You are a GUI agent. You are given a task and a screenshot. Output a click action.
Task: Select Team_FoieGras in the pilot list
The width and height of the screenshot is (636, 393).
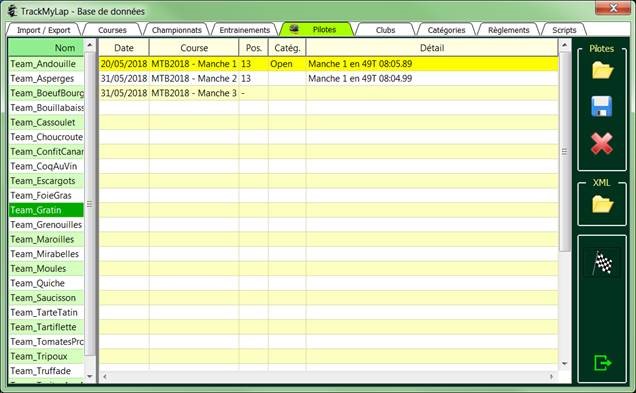[x=46, y=195]
